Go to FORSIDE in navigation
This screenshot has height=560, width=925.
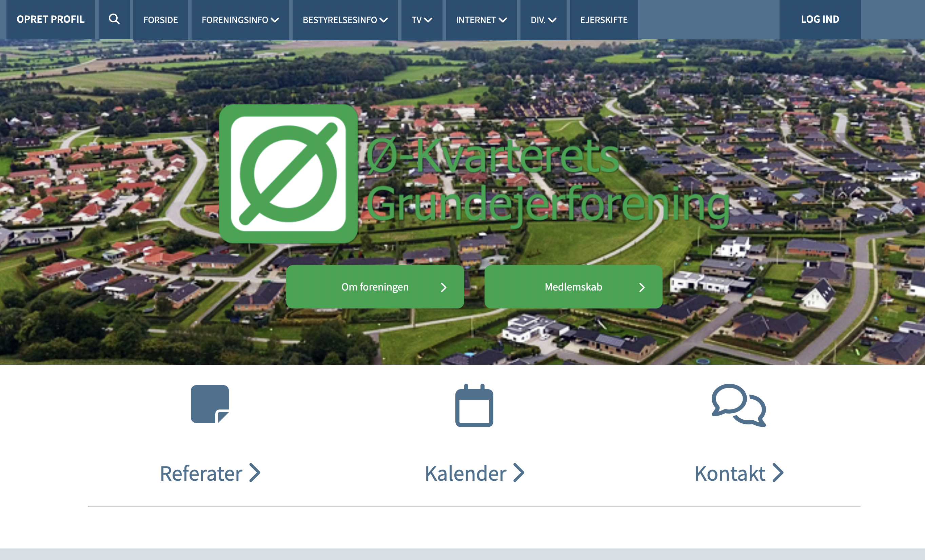(161, 20)
